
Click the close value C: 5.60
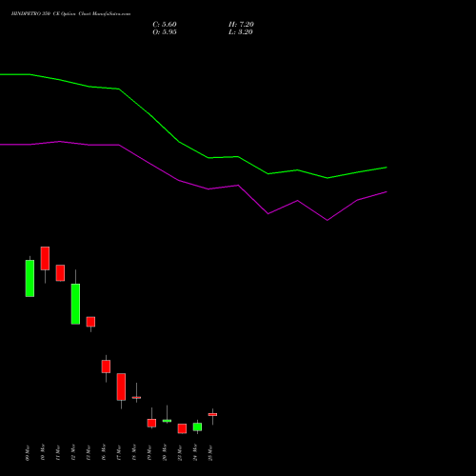(165, 25)
